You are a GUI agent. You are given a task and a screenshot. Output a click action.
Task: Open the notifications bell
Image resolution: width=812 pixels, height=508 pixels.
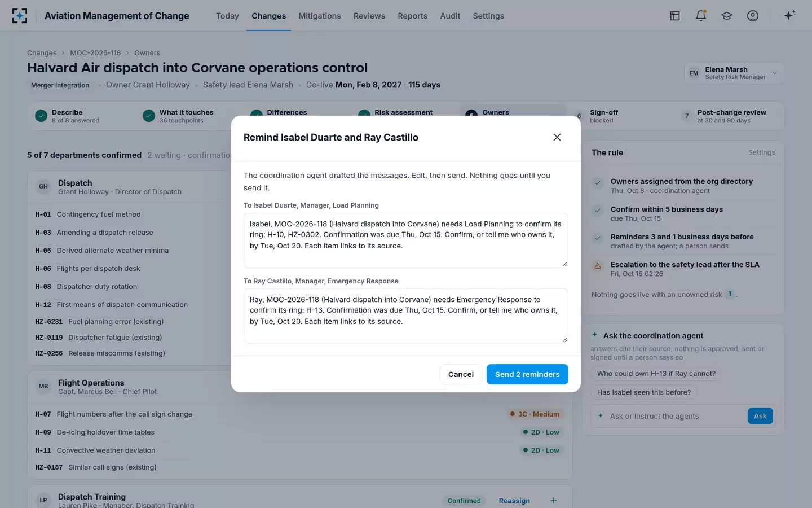tap(701, 16)
